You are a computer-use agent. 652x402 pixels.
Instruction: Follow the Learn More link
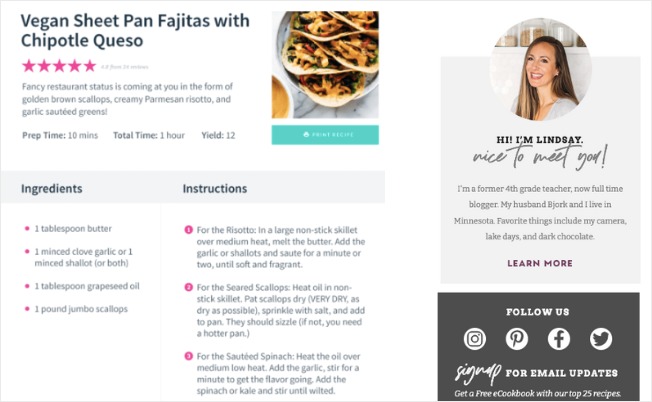point(539,263)
